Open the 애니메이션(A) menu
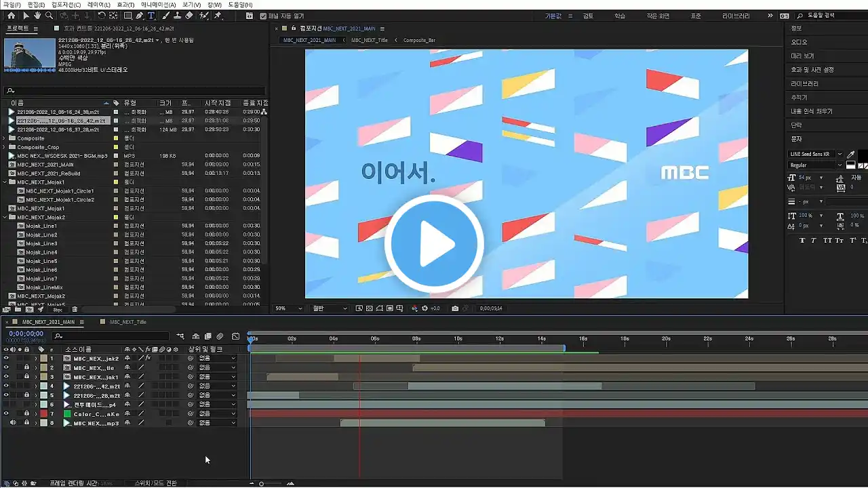The height and width of the screenshot is (488, 868). [x=158, y=5]
